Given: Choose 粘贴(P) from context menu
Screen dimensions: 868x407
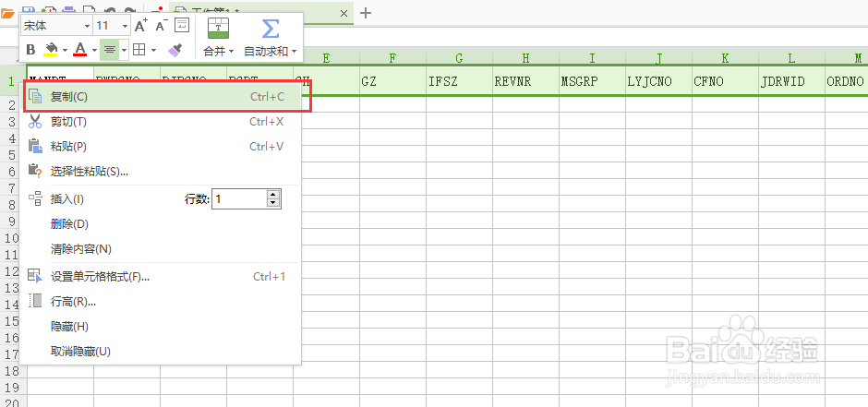Looking at the screenshot, I should pos(161,147).
